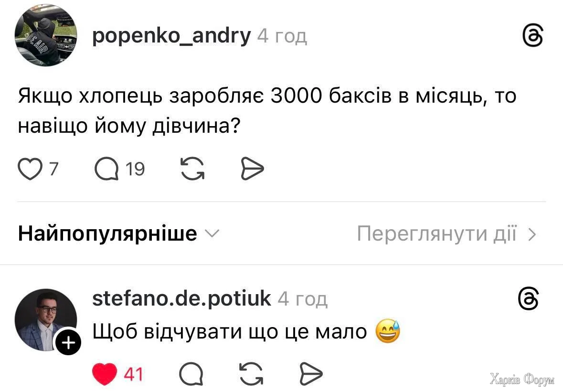
Task: Click the like count 41 on reply
Action: [133, 373]
